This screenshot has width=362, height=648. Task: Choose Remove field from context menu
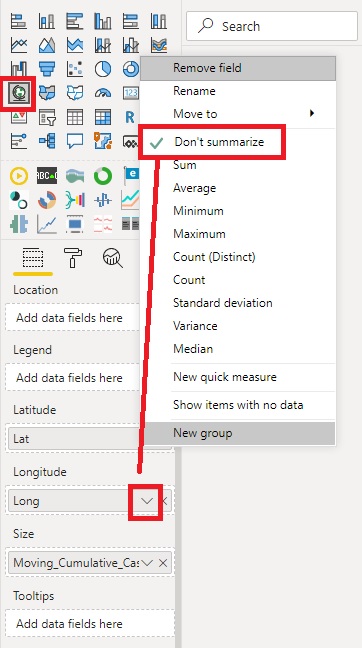(x=238, y=68)
